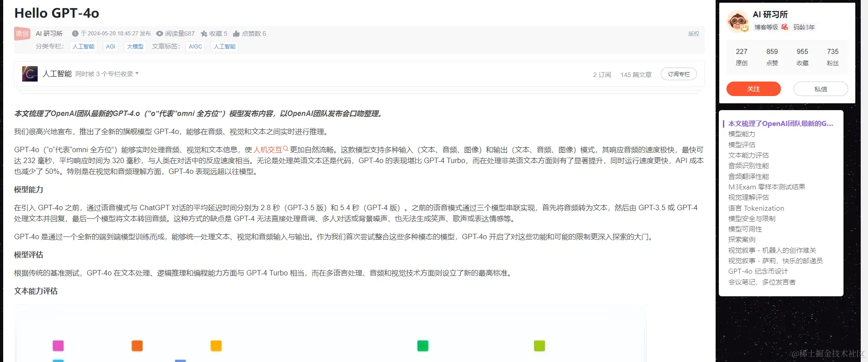This screenshot has height=362, width=868.
Task: Jump to 模型能力 in table of contents
Action: pos(742,134)
